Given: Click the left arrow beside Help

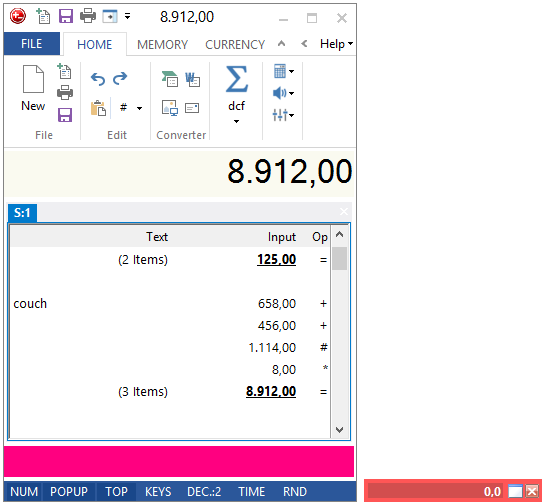Looking at the screenshot, I should point(304,44).
